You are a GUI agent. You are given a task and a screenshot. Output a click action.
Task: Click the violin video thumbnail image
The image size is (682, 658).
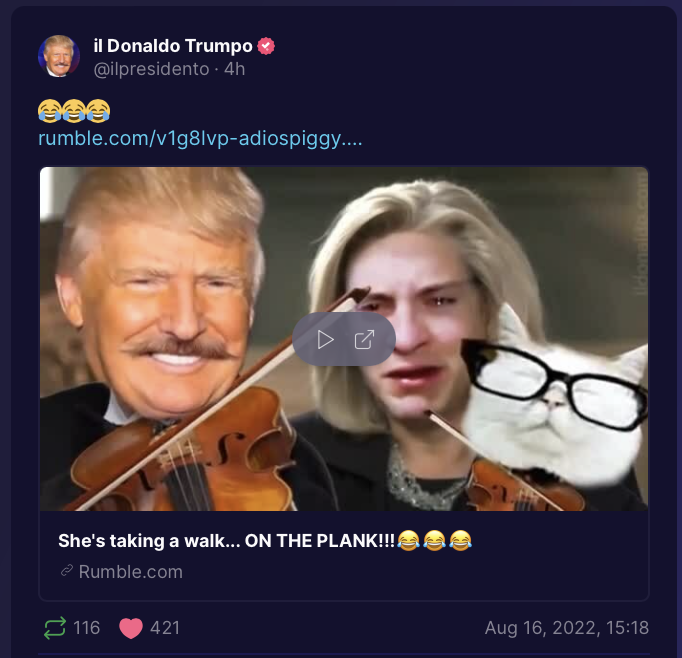[344, 339]
